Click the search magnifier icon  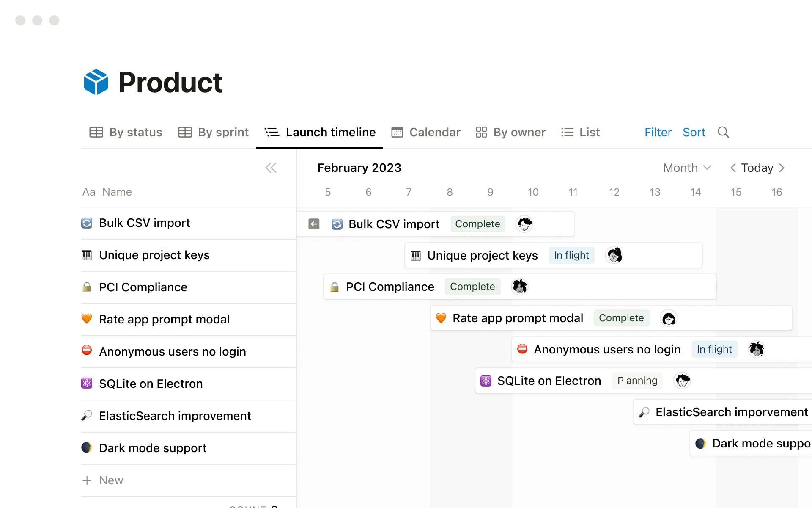tap(723, 133)
